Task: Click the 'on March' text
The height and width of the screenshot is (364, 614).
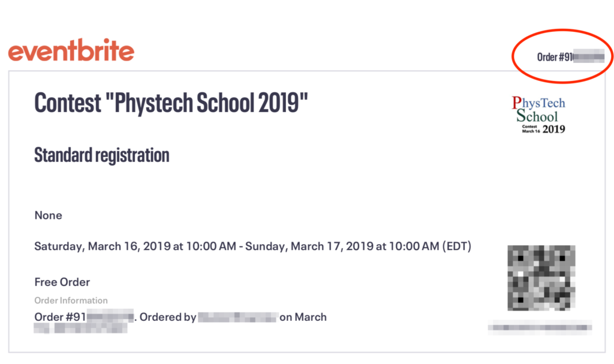Action: click(303, 317)
